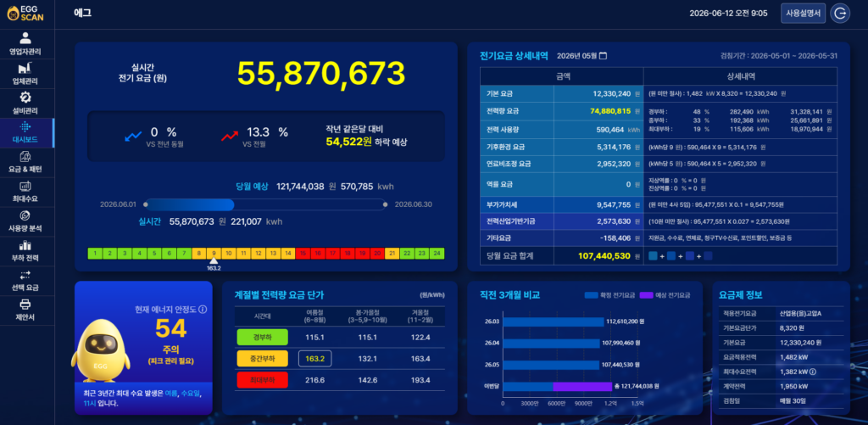The width and height of the screenshot is (868, 425).
Task: Open the 설비관리 gear icon
Action: tap(25, 98)
